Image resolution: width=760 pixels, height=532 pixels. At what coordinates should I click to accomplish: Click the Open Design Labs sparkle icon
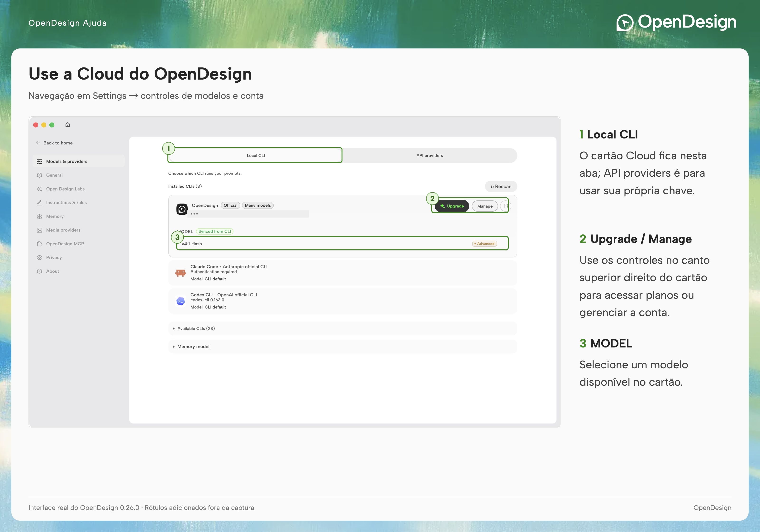(39, 189)
